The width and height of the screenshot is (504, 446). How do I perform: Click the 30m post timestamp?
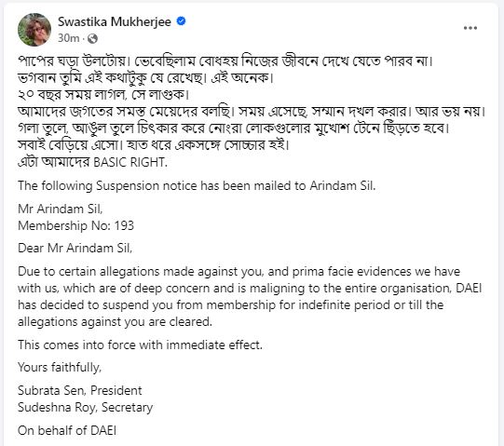pyautogui.click(x=68, y=38)
